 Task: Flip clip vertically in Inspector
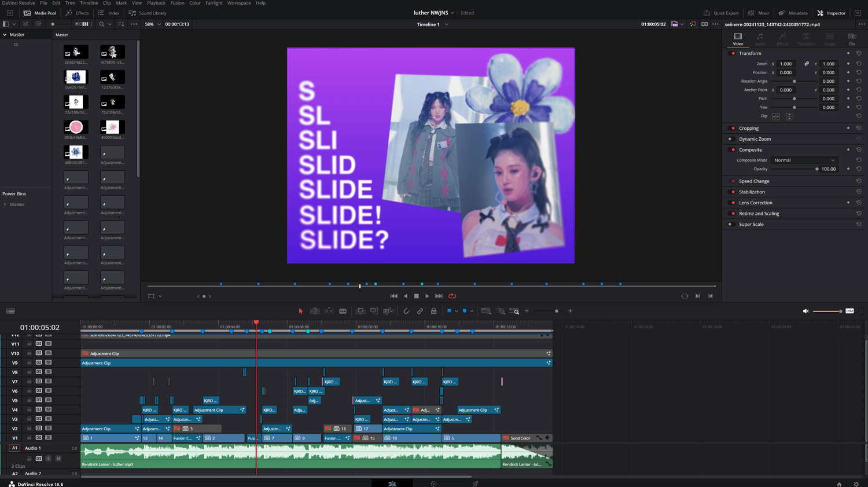click(x=789, y=116)
